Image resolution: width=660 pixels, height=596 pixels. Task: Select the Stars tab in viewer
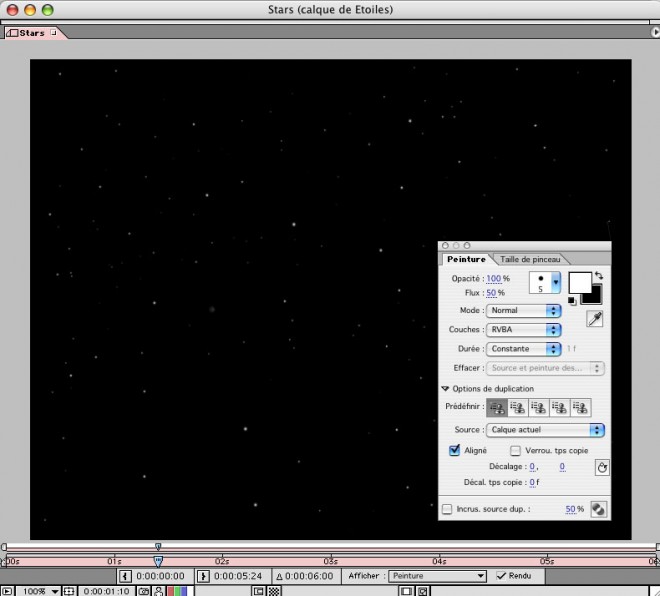point(31,33)
